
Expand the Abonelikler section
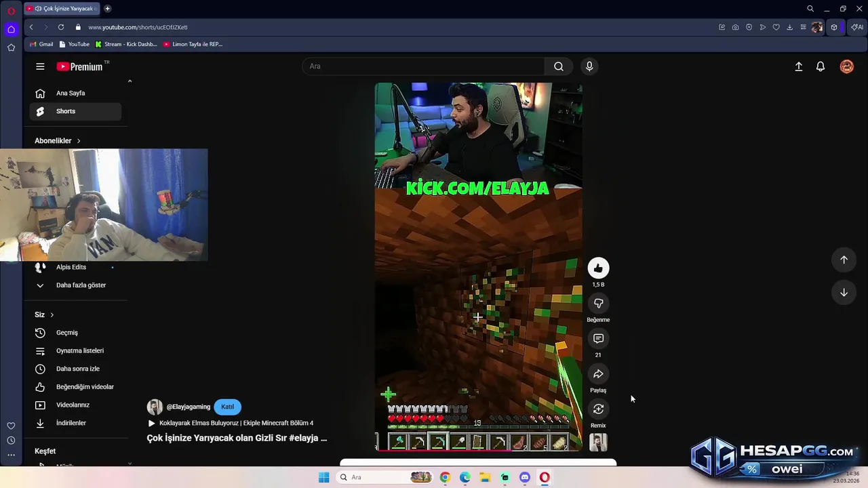click(58, 141)
